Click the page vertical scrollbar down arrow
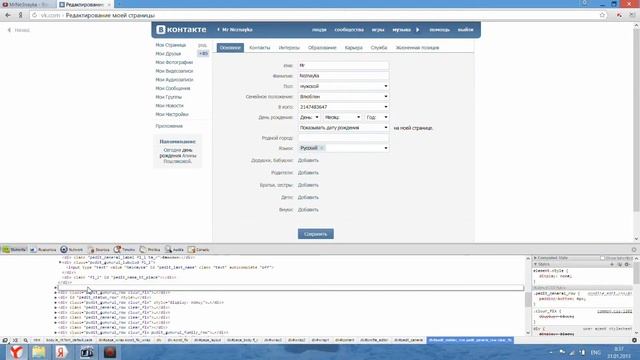640x360 pixels. pos(636,239)
